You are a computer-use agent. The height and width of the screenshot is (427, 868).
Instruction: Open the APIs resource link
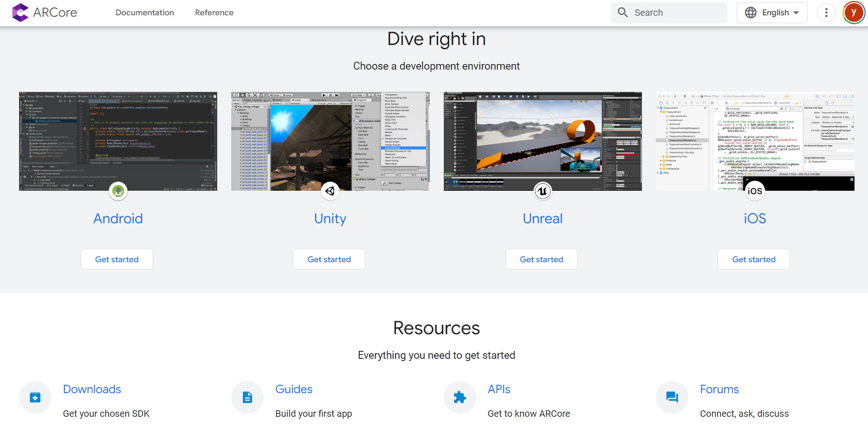click(x=499, y=389)
